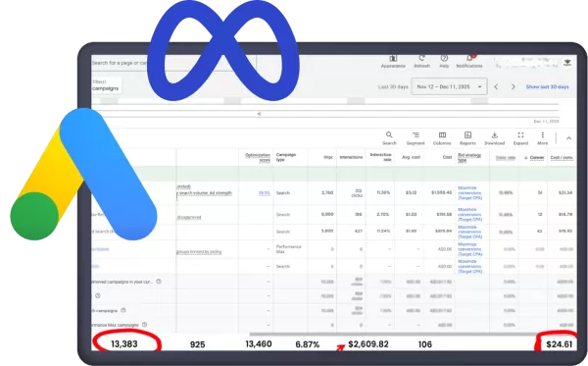Click help icon beside Performance Max campaigns row
Viewport: 588px width, 366px height.
pos(144,325)
